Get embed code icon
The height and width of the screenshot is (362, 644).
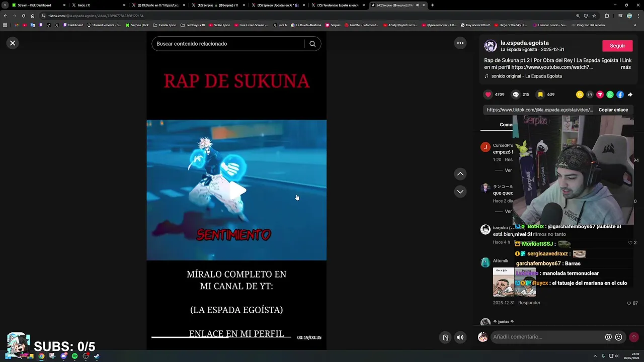click(x=590, y=95)
